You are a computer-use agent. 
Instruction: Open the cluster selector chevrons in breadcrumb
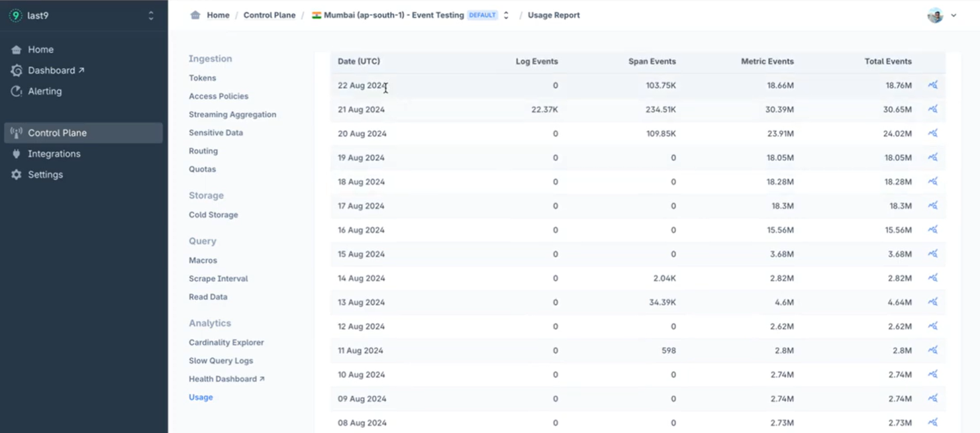[506, 15]
